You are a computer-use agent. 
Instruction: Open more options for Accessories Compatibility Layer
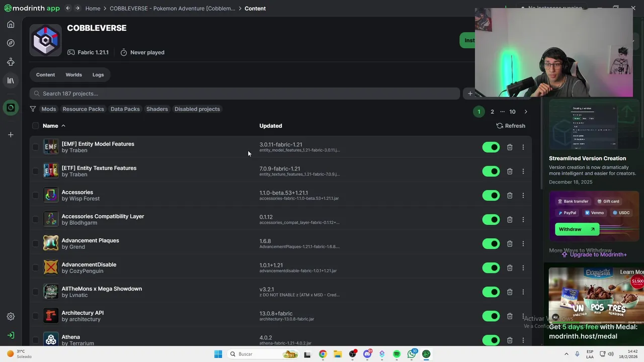523,219
